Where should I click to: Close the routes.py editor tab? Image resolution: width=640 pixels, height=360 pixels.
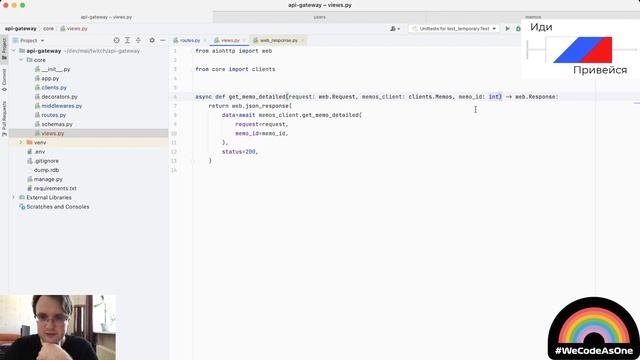pos(205,40)
